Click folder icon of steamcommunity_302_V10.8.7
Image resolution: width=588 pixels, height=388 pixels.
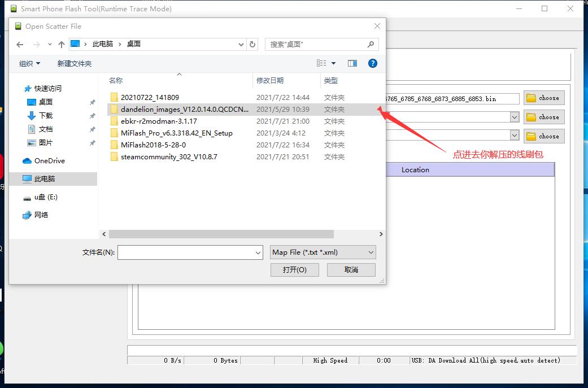[x=114, y=156]
